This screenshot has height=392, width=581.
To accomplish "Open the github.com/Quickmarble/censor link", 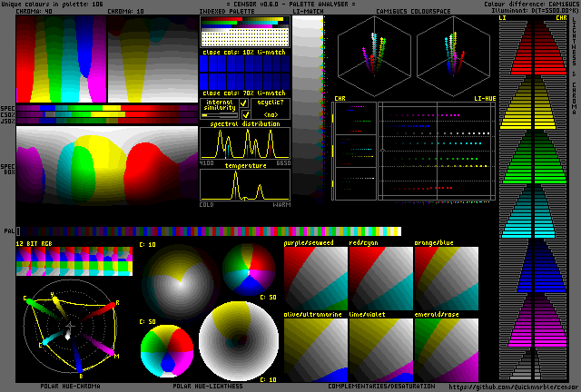I will (x=514, y=386).
